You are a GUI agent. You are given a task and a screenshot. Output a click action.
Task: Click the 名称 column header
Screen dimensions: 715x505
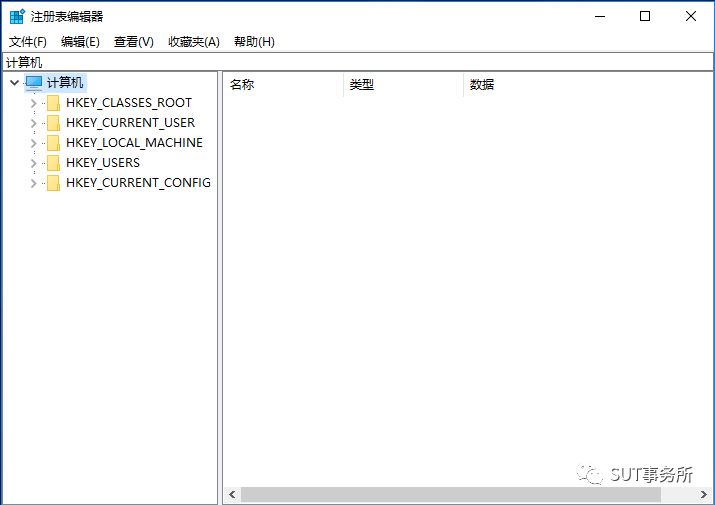pyautogui.click(x=283, y=84)
